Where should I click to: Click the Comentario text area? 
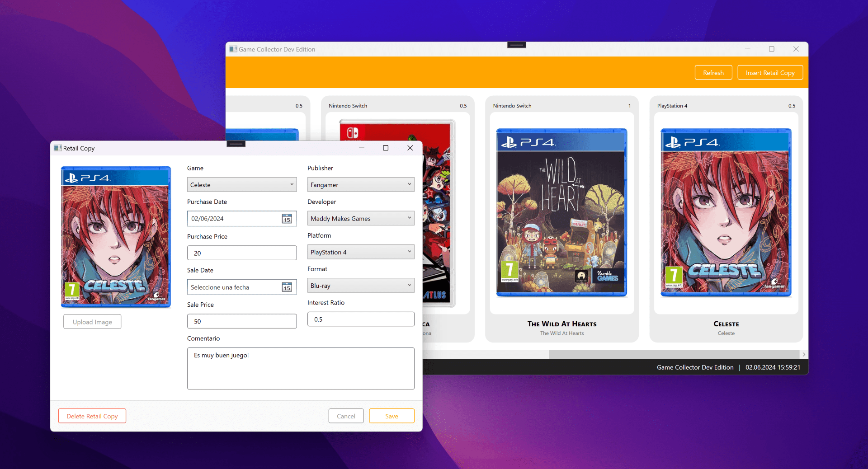tap(301, 368)
